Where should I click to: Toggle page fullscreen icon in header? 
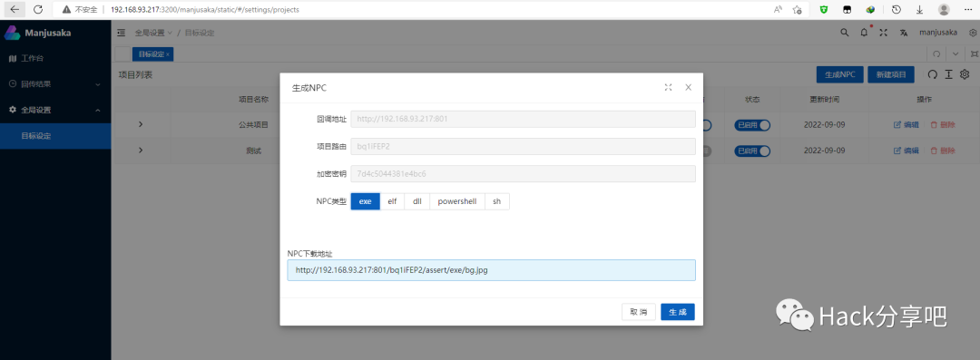click(x=883, y=33)
